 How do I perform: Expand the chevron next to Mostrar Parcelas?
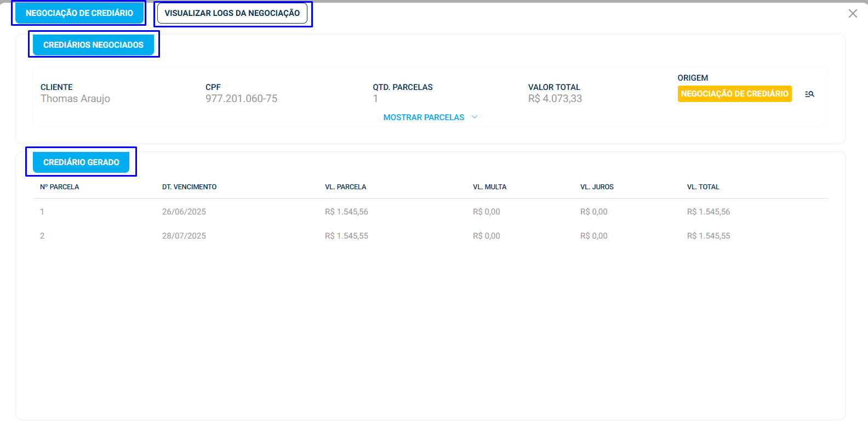click(475, 117)
